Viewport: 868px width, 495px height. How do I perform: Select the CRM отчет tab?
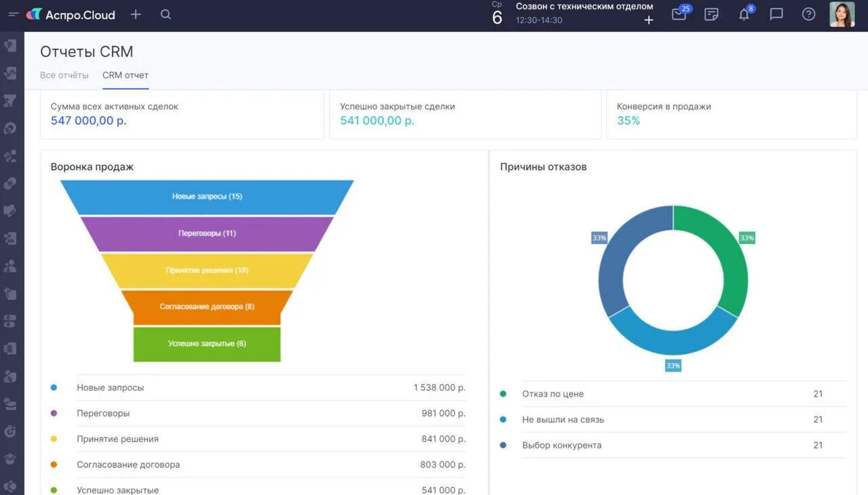tap(125, 75)
